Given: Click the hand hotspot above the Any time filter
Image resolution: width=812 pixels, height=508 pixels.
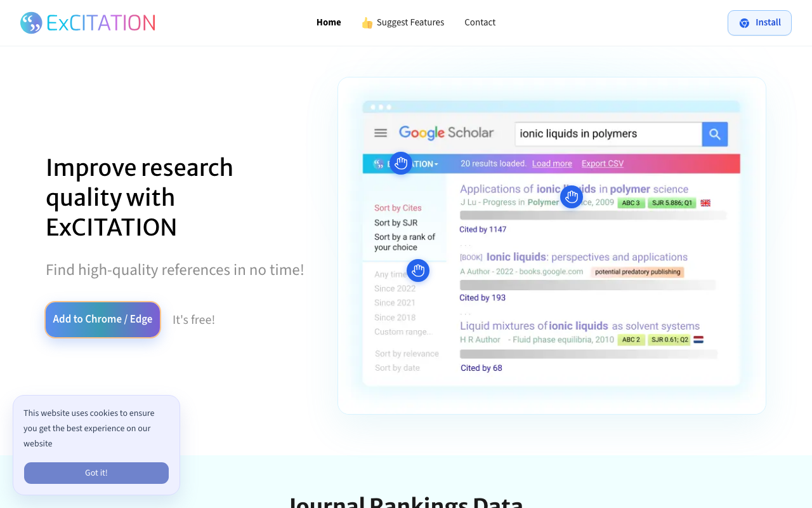Looking at the screenshot, I should pyautogui.click(x=418, y=271).
